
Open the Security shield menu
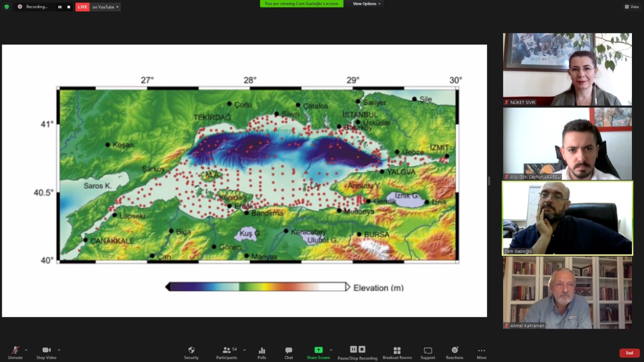[x=191, y=352]
